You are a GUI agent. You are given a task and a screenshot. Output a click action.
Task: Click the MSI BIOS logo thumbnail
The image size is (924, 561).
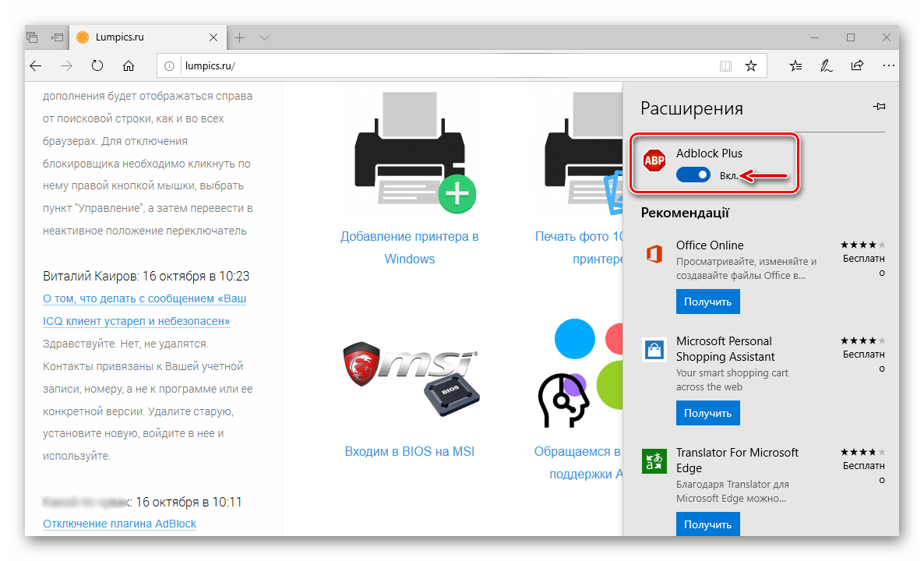(x=411, y=379)
